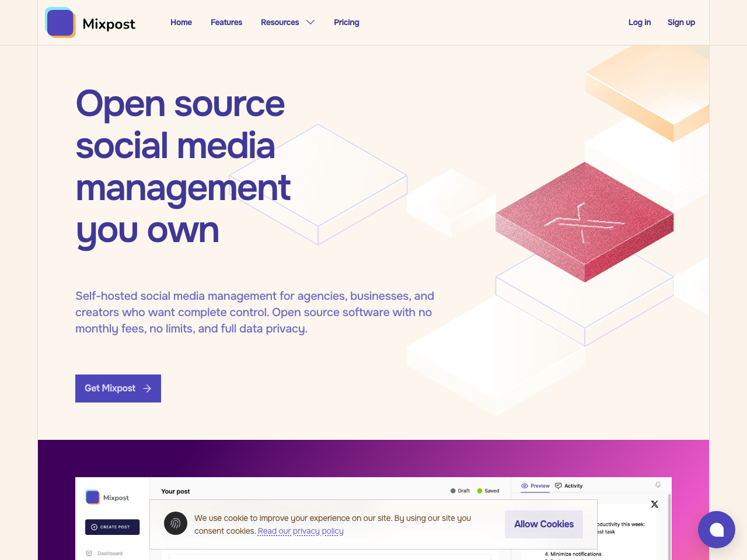Click the Get Mixpost button

[x=118, y=388]
